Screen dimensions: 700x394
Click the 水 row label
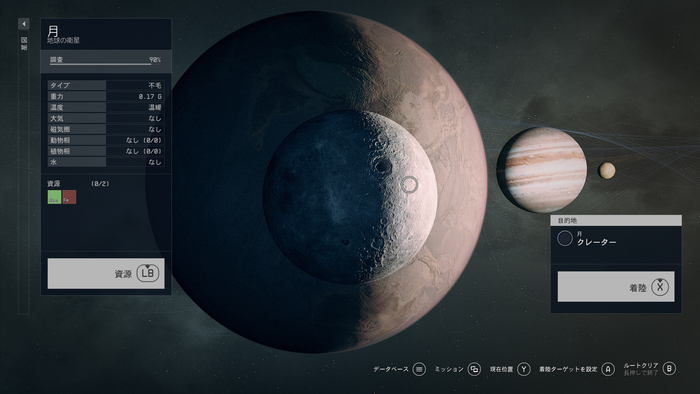53,162
